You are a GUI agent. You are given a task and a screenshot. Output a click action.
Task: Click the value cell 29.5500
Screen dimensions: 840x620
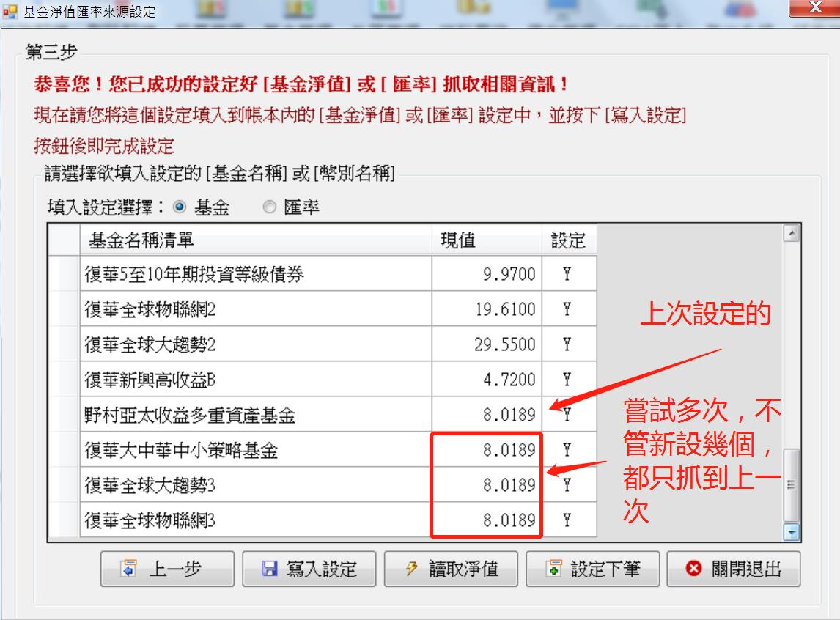(487, 344)
